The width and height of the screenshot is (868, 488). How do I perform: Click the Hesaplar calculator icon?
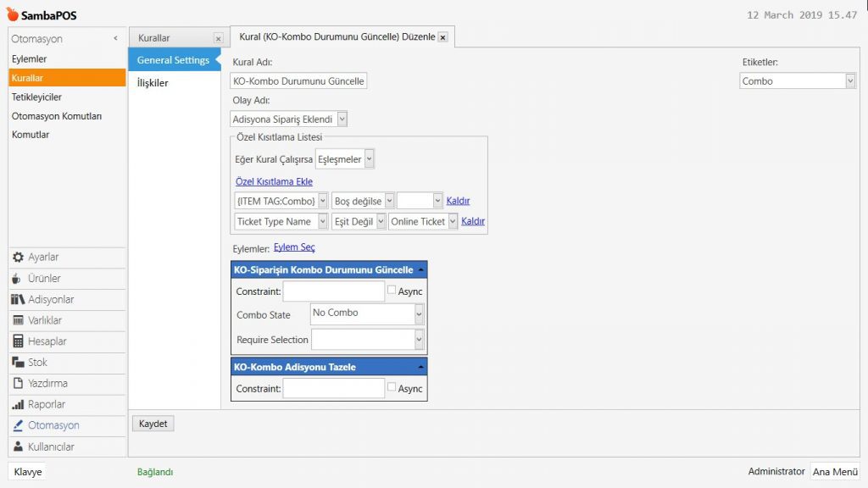(x=18, y=341)
